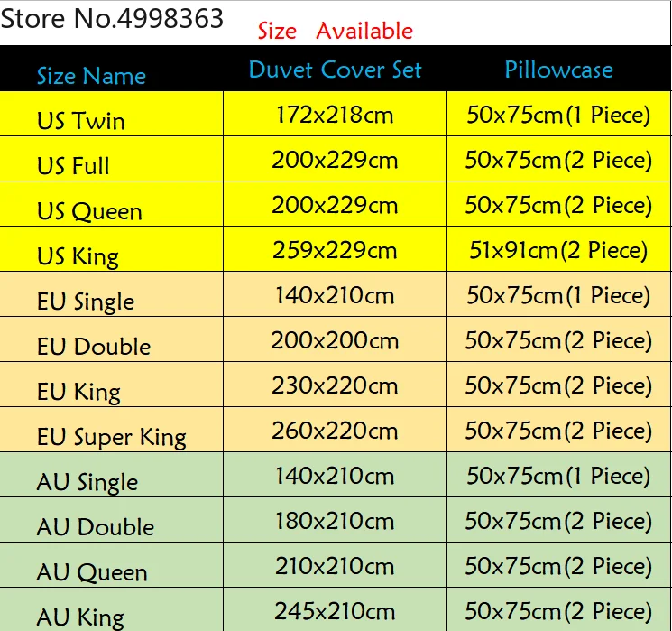Select the Duvet Cover Set column header
Screen dimensions: 672x631
(335, 70)
